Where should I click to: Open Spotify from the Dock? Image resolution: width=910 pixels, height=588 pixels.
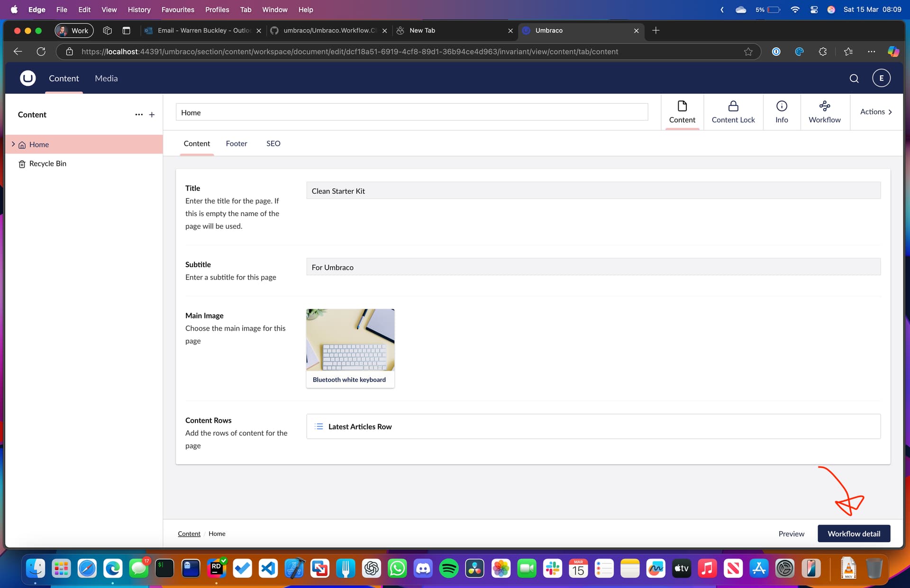[x=449, y=568]
